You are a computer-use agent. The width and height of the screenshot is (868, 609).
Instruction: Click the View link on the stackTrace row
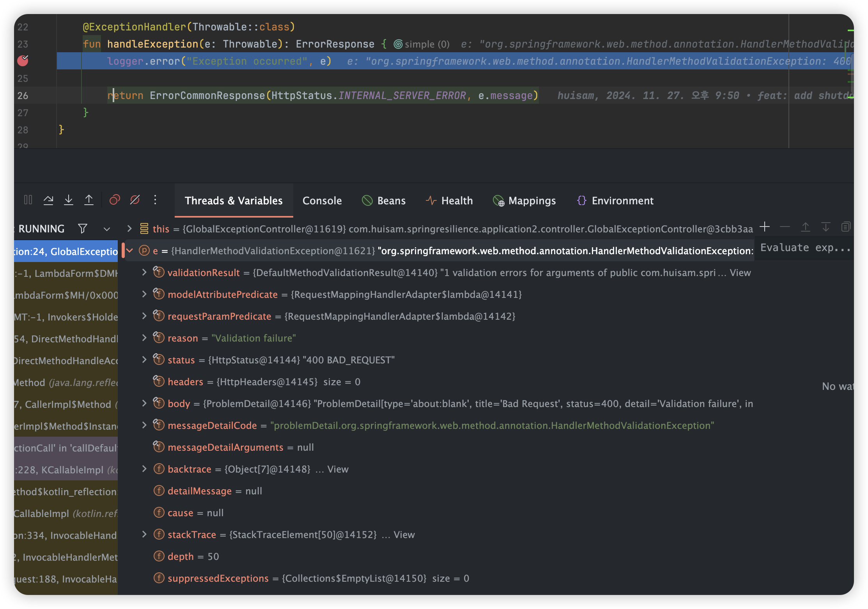(x=404, y=535)
